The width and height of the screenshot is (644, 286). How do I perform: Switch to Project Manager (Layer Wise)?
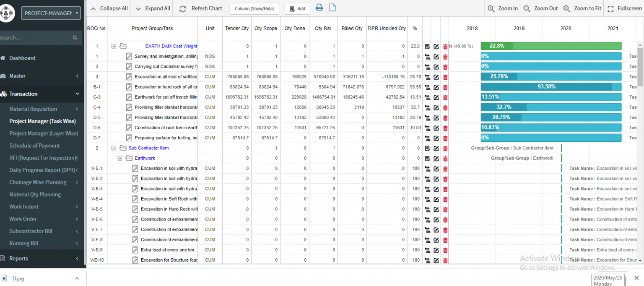pyautogui.click(x=43, y=133)
